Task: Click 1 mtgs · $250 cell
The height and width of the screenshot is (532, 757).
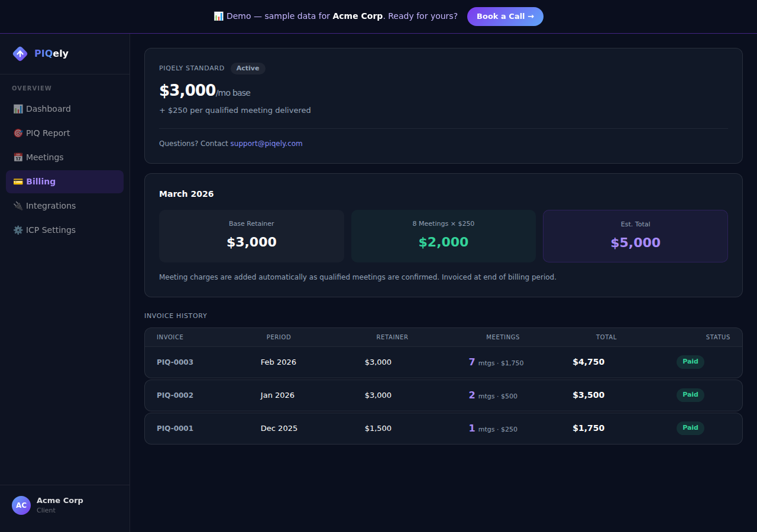Action: (493, 429)
